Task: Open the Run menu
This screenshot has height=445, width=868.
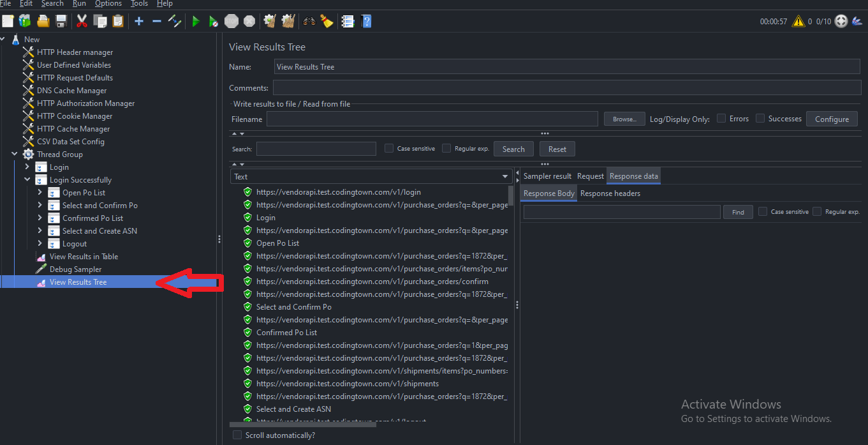Action: tap(79, 4)
